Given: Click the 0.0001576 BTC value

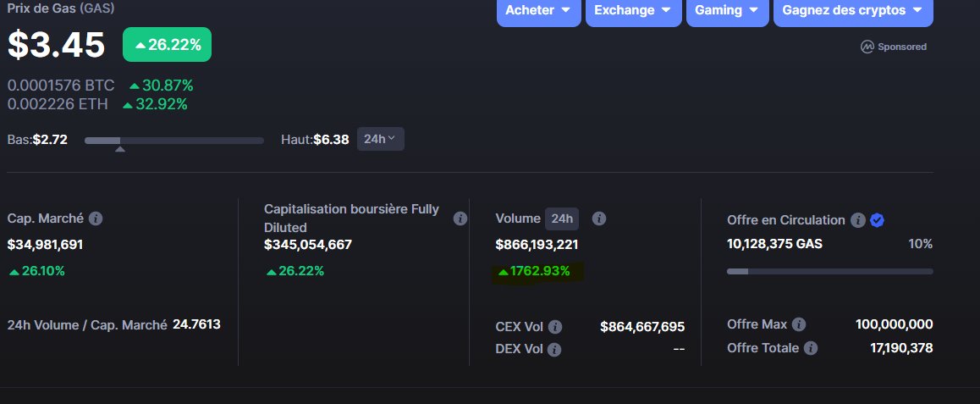Looking at the screenshot, I should [x=61, y=86].
